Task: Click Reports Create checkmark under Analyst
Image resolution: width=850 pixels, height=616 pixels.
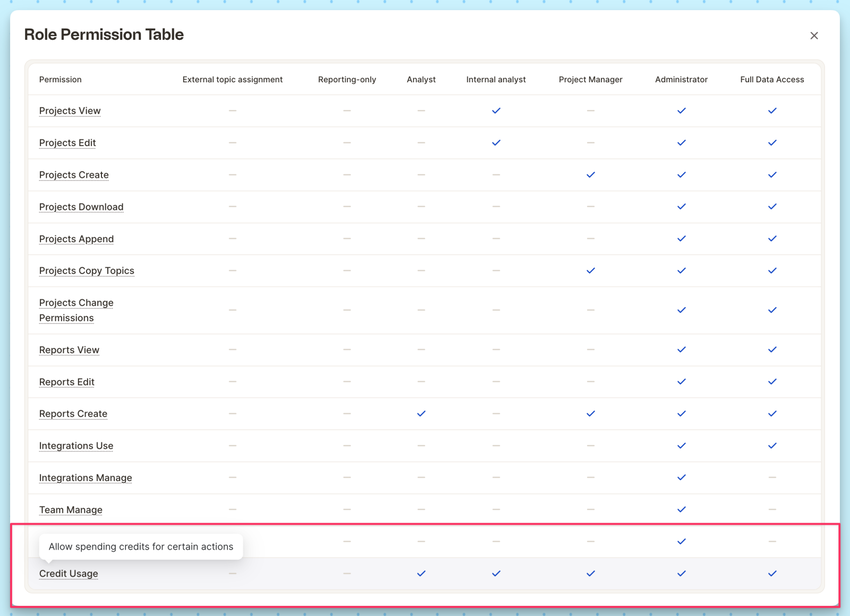Action: pos(421,414)
